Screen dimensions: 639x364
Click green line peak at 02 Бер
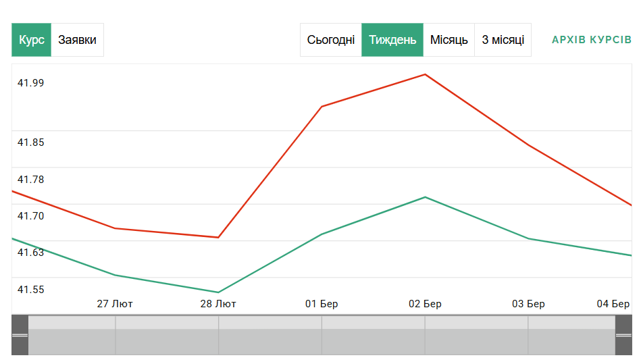[x=425, y=197]
